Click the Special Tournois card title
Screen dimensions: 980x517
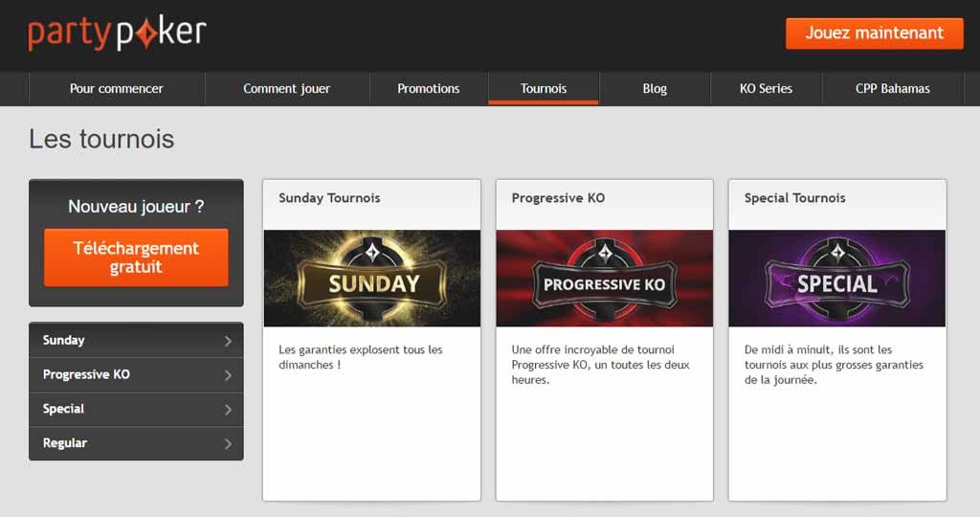pos(795,198)
